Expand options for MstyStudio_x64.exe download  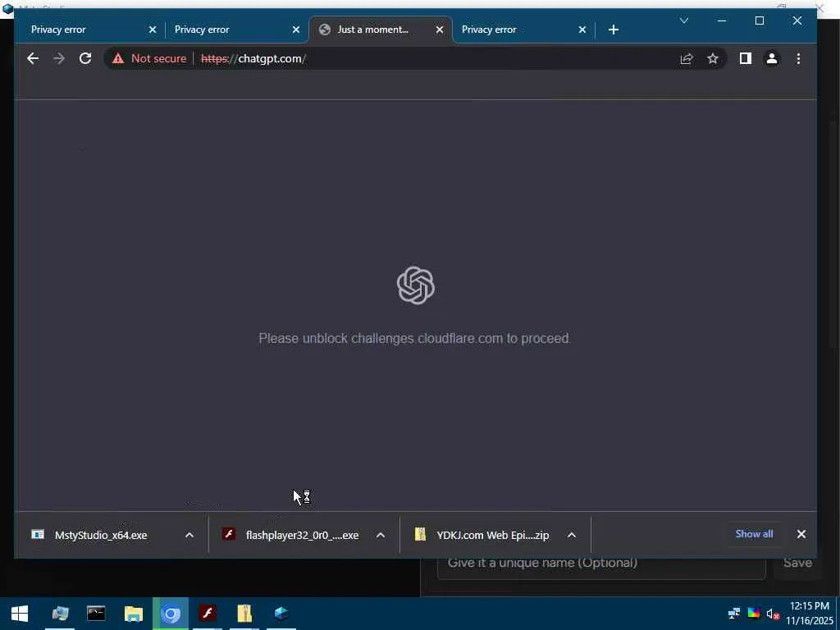tap(189, 535)
